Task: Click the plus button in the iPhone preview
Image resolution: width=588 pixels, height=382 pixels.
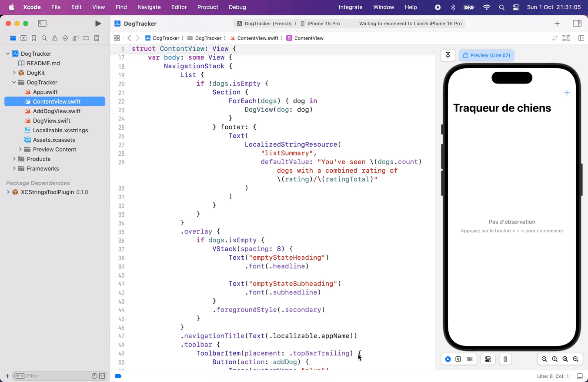Action: click(567, 93)
